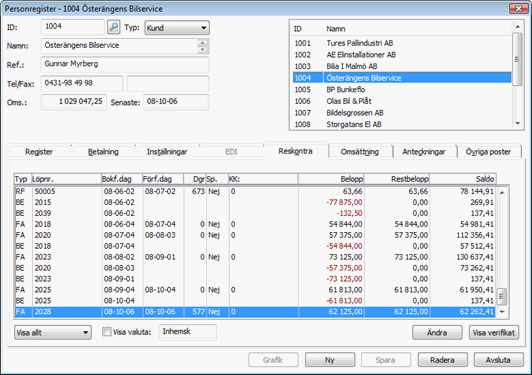The image size is (532, 375).
Task: Enable the Visa valuta checkbox
Action: pos(107,332)
